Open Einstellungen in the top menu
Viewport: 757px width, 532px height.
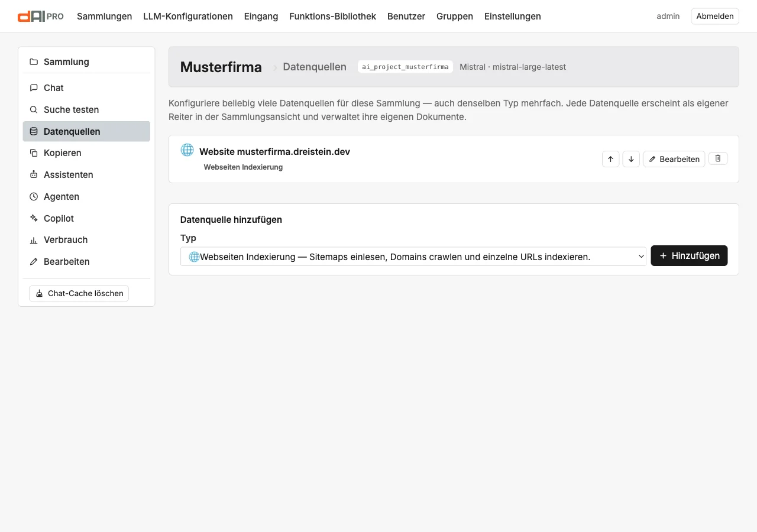[513, 17]
